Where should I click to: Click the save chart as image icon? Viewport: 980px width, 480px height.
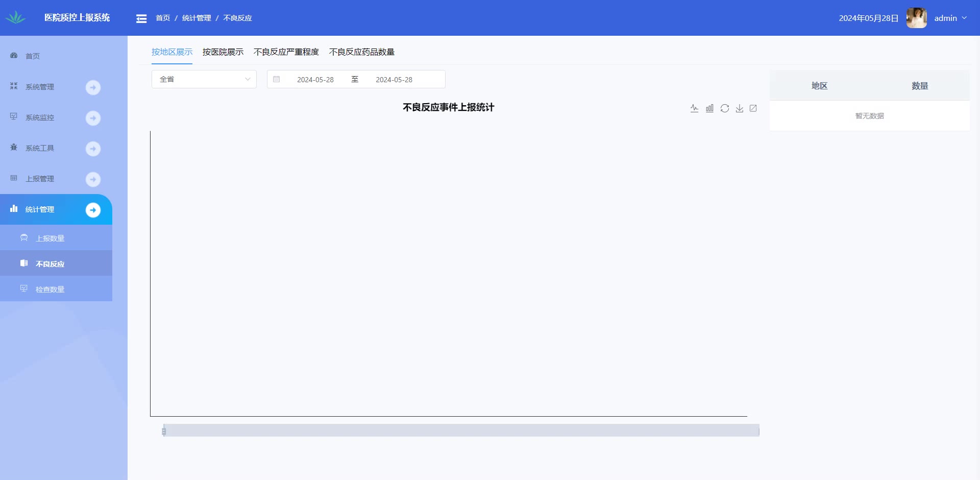[739, 108]
